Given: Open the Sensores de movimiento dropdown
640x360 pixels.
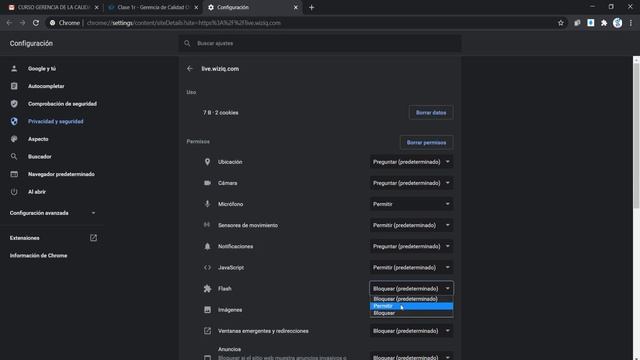Looking at the screenshot, I should pyautogui.click(x=411, y=225).
